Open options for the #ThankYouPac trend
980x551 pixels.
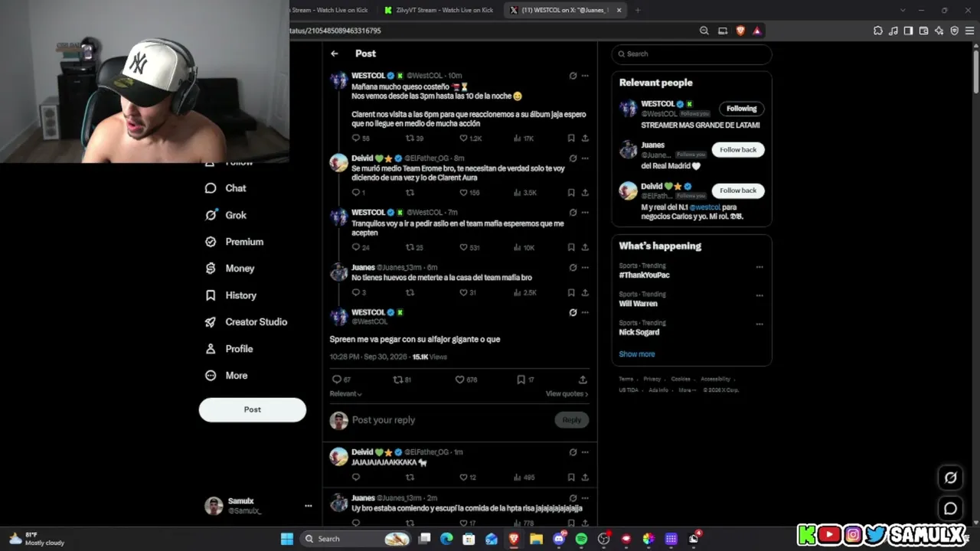[x=759, y=267]
